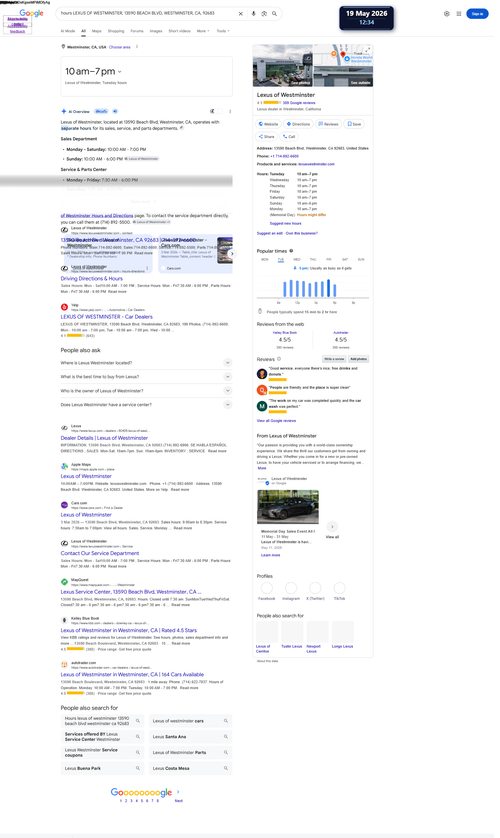Search related 'Lexus Santa Ana'
500x838 pixels.
(190, 736)
